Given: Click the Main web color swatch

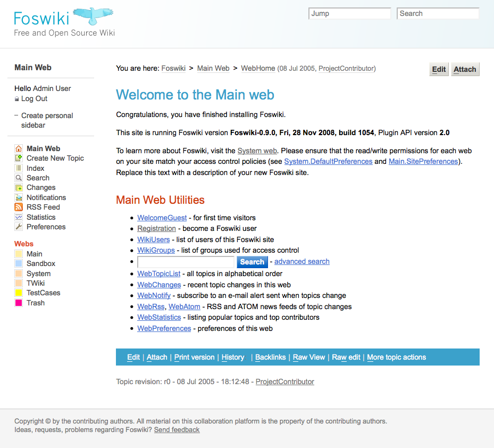Looking at the screenshot, I should (x=19, y=254).
